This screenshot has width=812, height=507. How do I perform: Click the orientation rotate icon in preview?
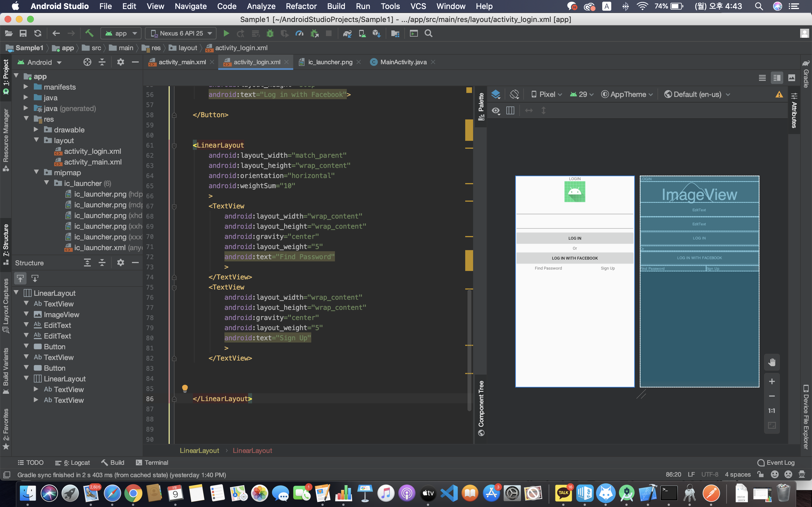click(x=514, y=95)
